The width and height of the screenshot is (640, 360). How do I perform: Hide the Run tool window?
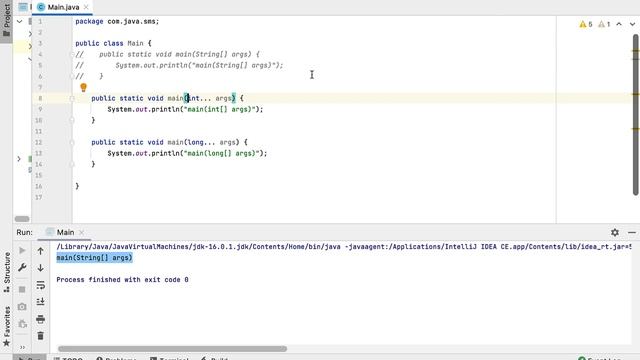pos(632,232)
